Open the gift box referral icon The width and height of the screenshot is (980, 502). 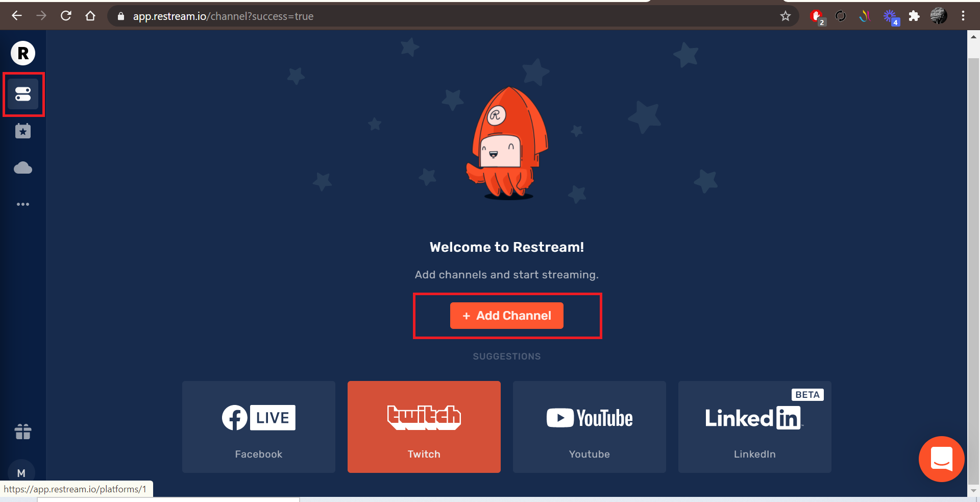point(23,432)
